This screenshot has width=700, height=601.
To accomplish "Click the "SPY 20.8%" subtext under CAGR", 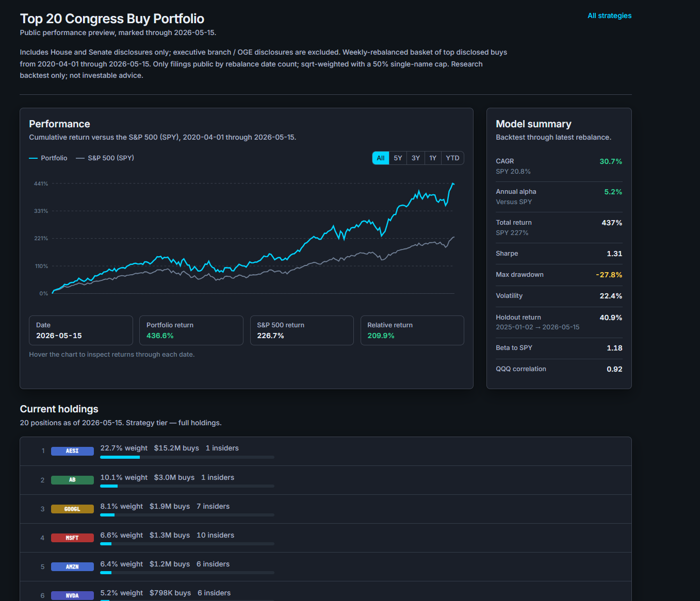I will 513,172.
